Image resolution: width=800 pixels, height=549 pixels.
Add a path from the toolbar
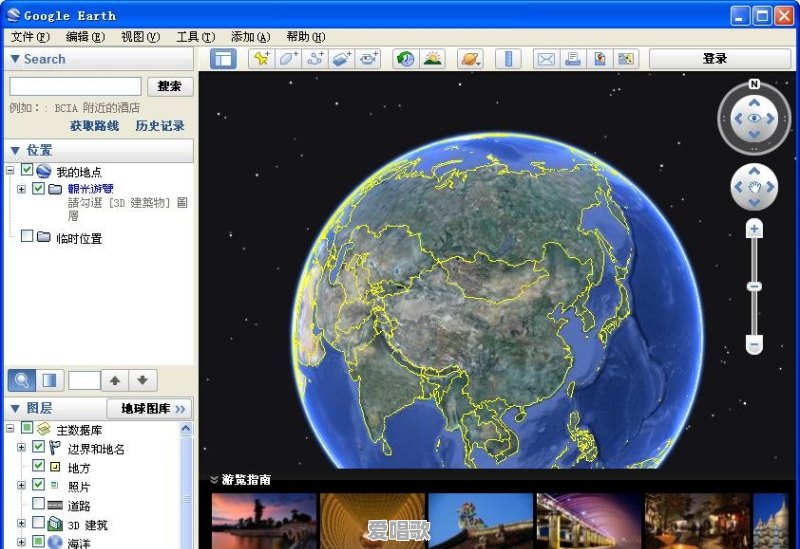click(x=315, y=59)
